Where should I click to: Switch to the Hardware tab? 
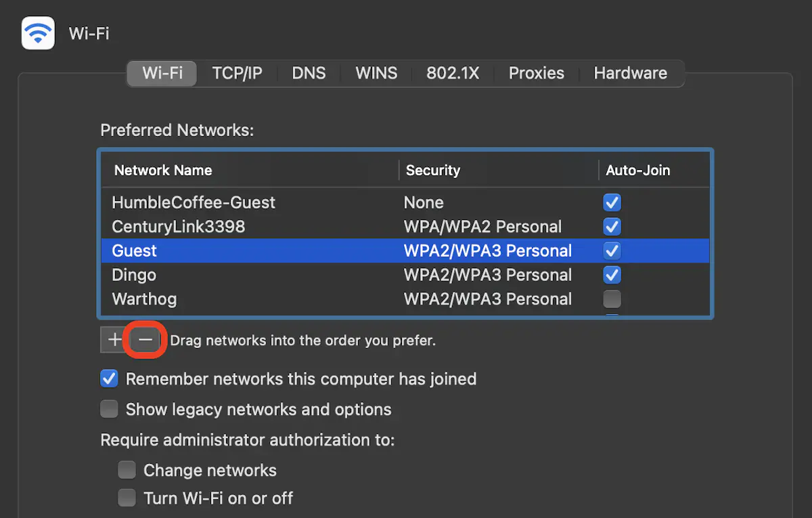tap(630, 73)
